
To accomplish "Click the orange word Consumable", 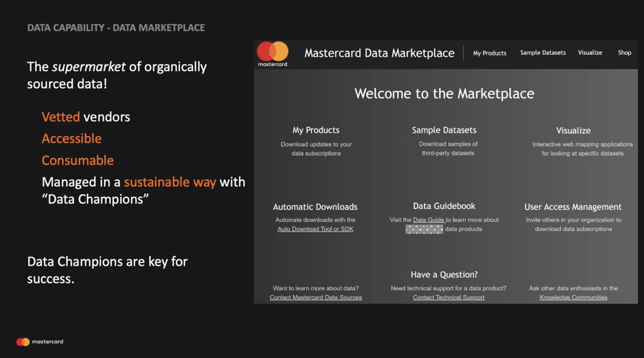I will 78,160.
